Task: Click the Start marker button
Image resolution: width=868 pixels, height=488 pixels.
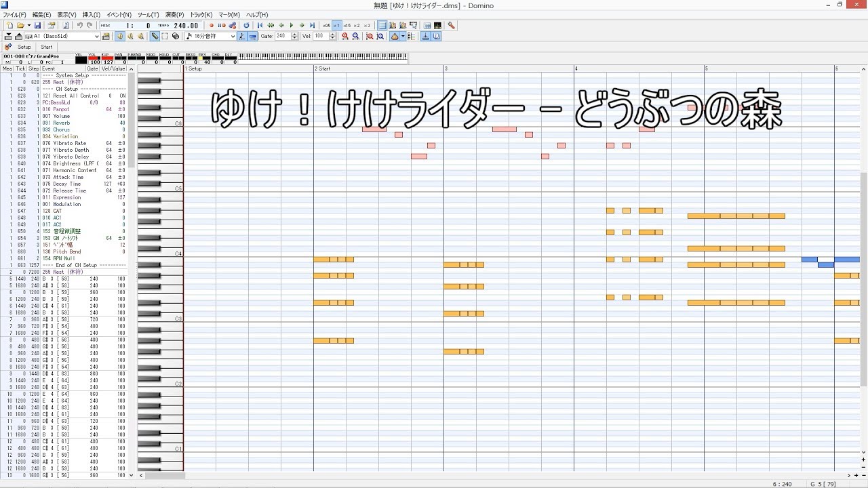Action: click(x=46, y=47)
